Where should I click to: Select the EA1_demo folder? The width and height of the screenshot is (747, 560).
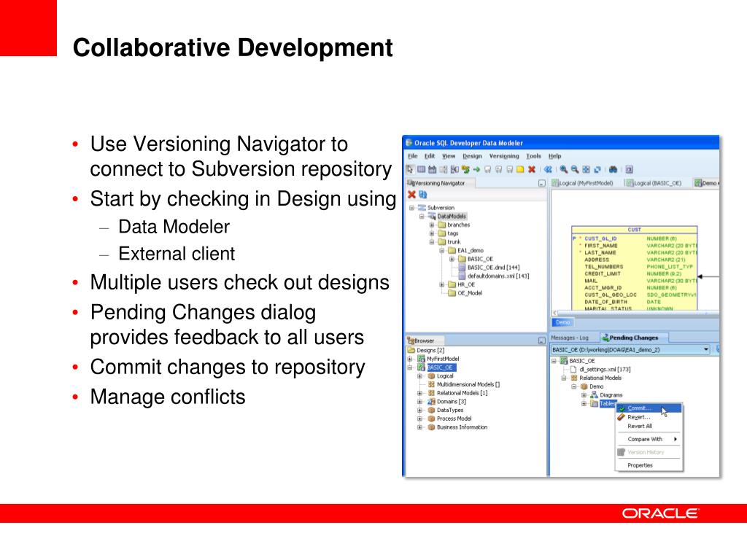[471, 251]
